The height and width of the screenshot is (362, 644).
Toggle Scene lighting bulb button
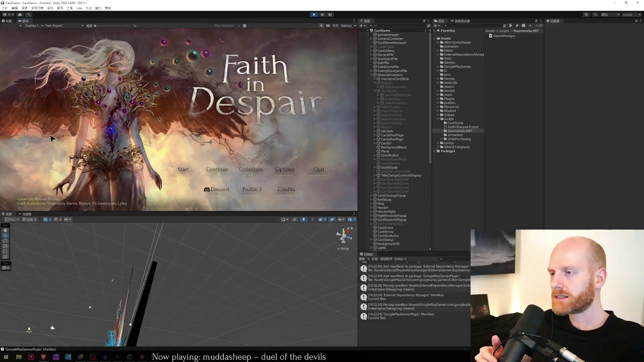(303, 219)
